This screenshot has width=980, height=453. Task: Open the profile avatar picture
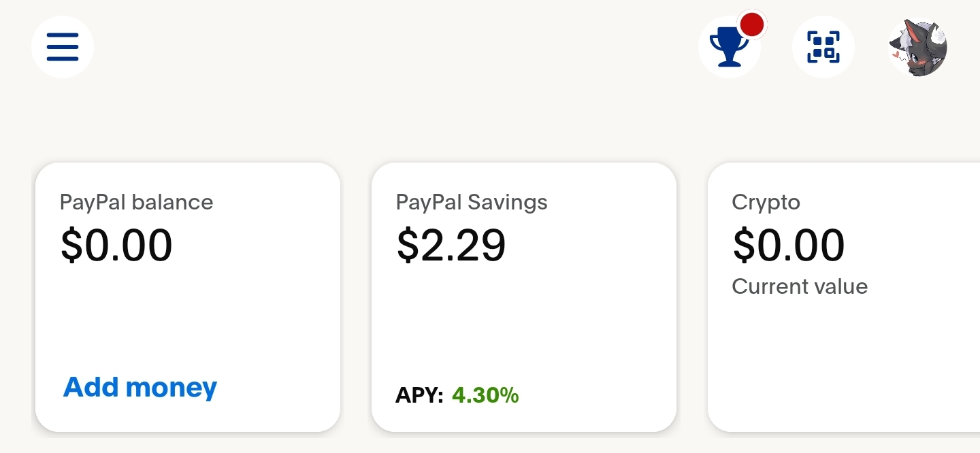click(x=919, y=47)
